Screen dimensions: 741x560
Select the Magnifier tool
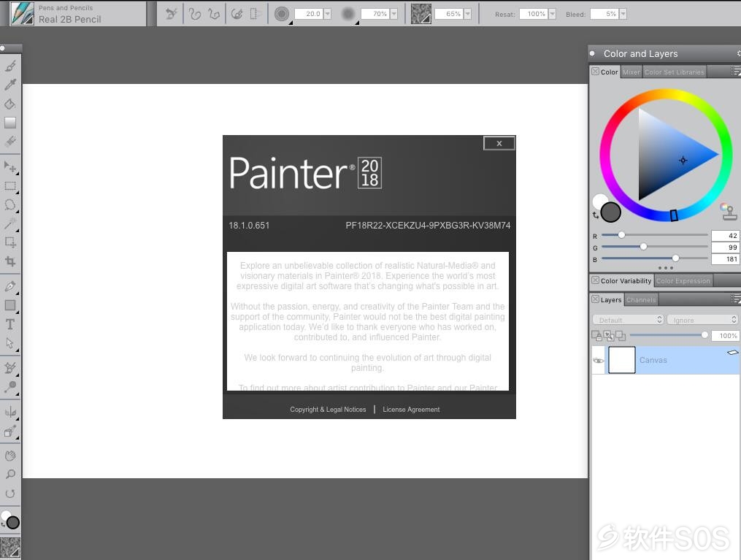[10, 475]
